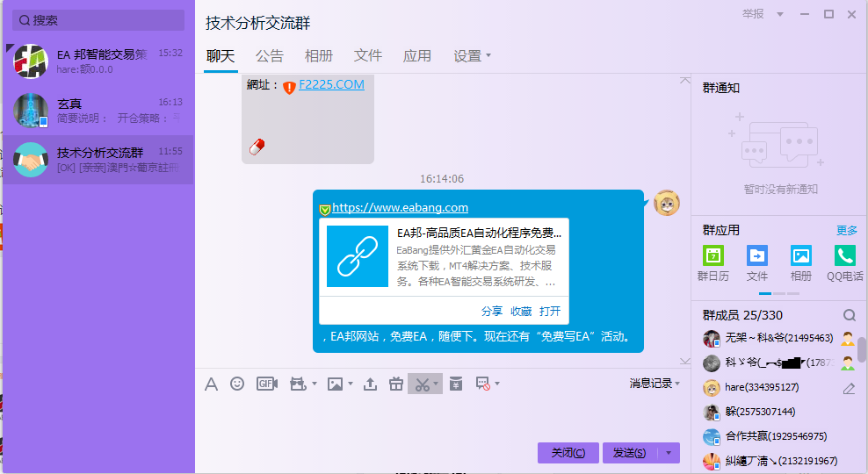Click 分享 on the link card
This screenshot has height=474, width=868.
[x=492, y=311]
